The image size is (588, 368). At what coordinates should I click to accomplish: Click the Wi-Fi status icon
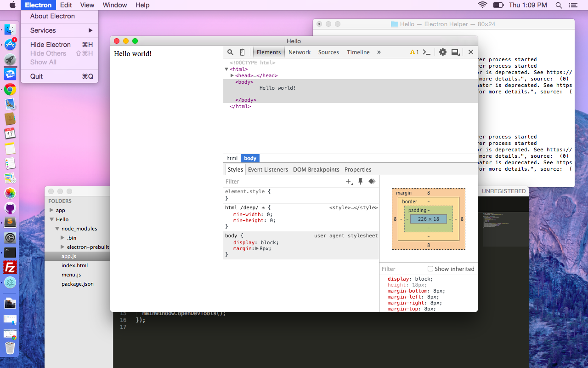coord(482,5)
